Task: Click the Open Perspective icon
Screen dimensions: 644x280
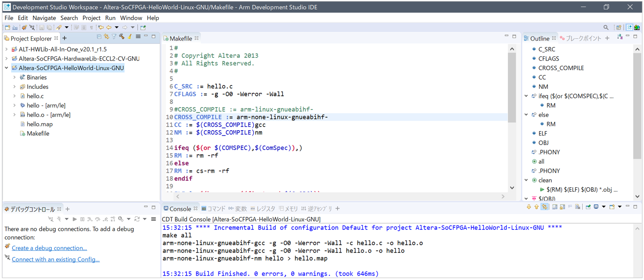Action: [618, 27]
